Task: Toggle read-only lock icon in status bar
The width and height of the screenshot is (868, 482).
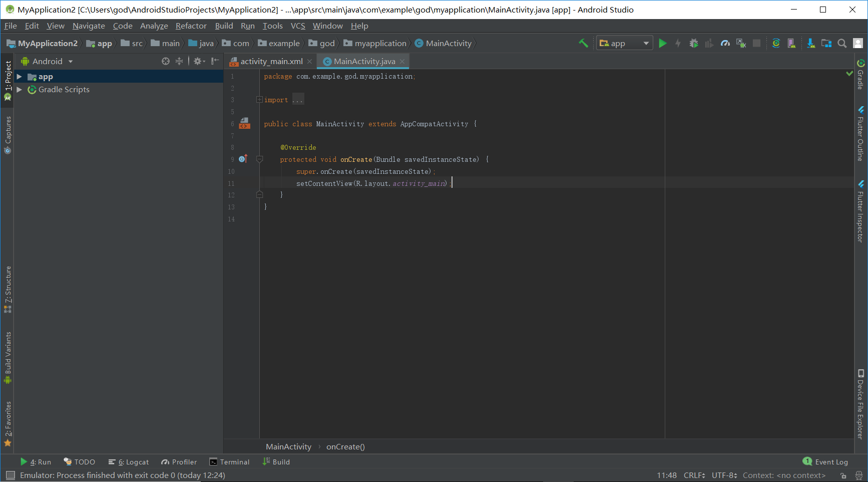Action: (843, 475)
